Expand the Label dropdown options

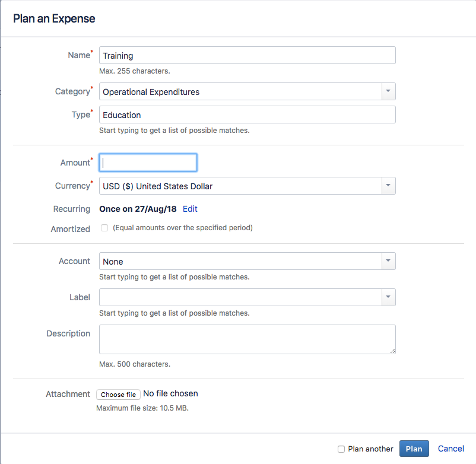388,297
